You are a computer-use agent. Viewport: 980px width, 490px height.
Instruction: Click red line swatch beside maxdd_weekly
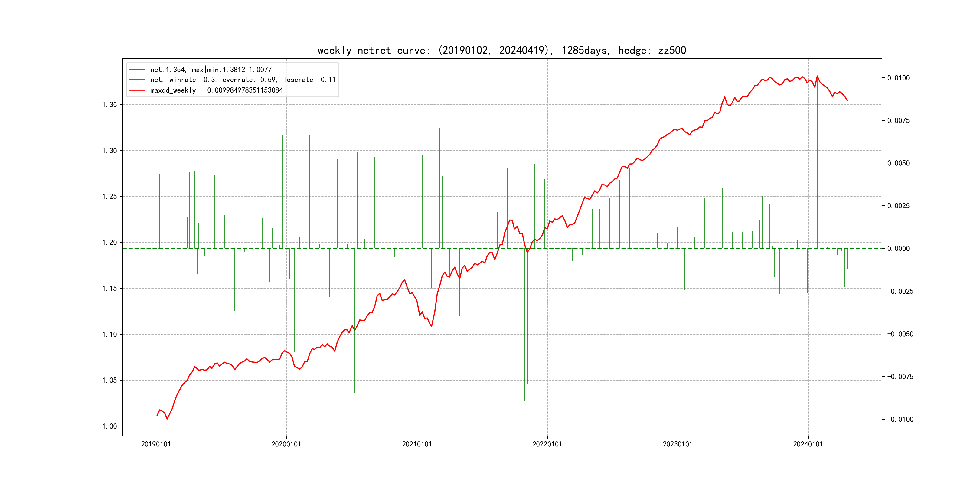tap(137, 90)
